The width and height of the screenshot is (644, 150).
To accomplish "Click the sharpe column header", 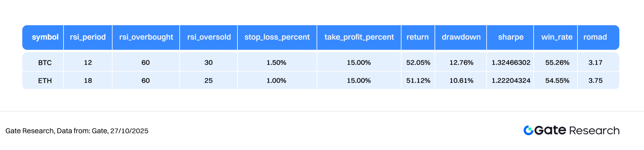I will (511, 37).
